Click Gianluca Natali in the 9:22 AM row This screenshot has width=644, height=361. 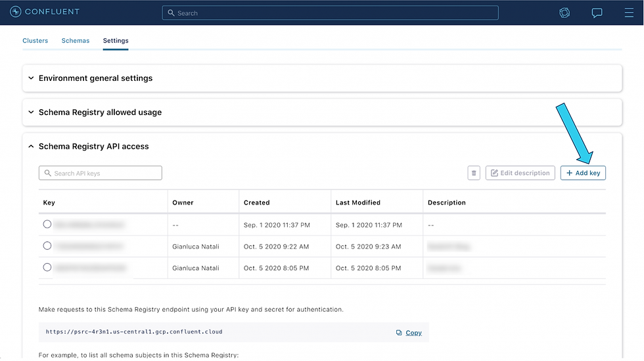pos(196,247)
